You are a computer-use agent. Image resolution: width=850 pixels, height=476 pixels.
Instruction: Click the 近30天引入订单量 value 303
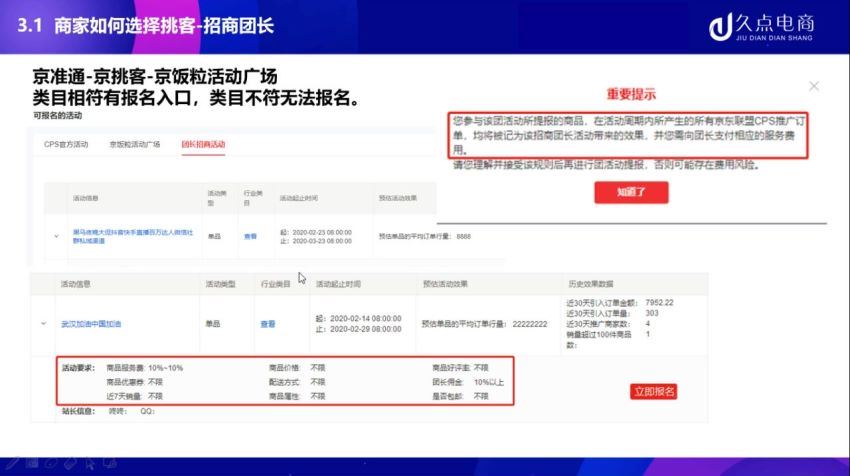coord(652,313)
